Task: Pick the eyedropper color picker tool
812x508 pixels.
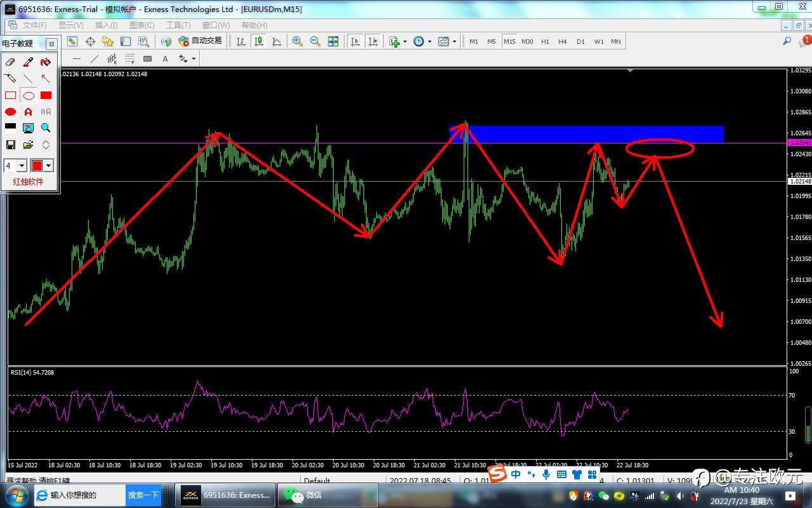Action: (x=28, y=62)
